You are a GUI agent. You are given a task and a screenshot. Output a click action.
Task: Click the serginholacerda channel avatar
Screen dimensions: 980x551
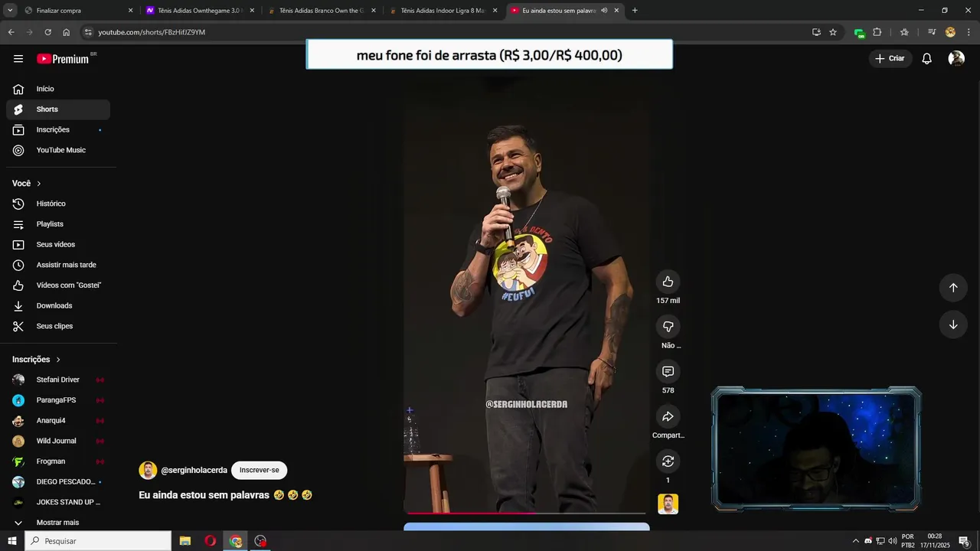pyautogui.click(x=148, y=470)
